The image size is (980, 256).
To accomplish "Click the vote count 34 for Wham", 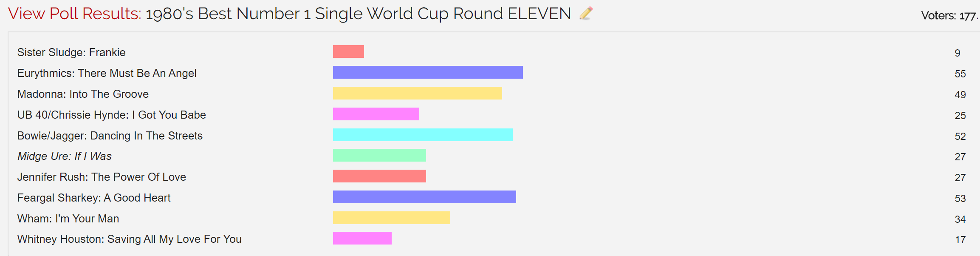I will [x=960, y=219].
